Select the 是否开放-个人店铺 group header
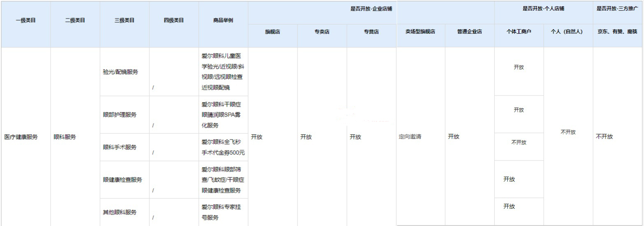 coord(543,9)
